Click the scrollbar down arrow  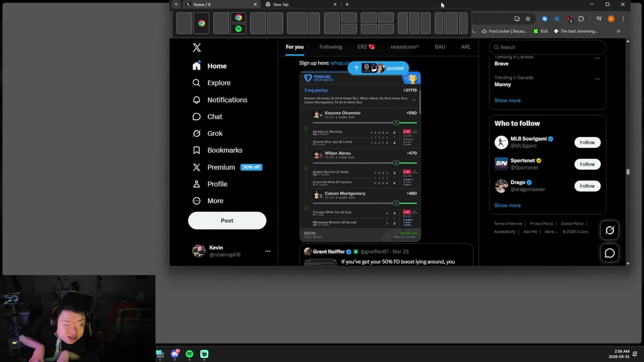click(x=628, y=263)
